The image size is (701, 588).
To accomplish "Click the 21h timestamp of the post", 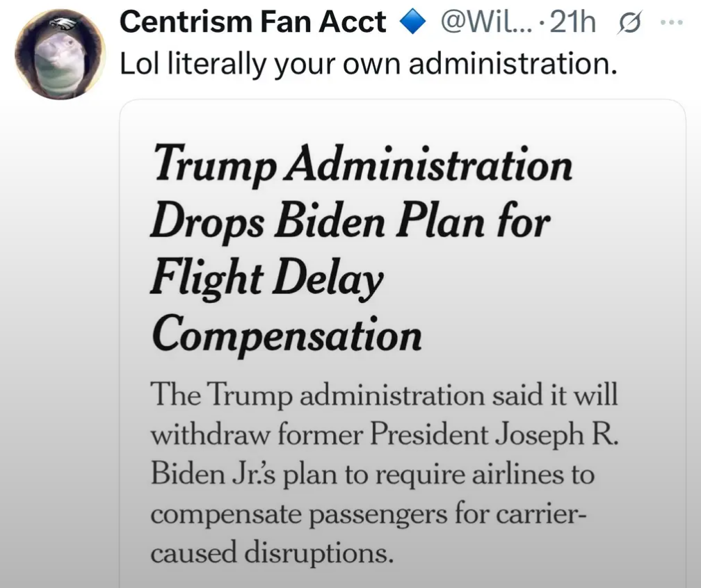I will coord(573,22).
